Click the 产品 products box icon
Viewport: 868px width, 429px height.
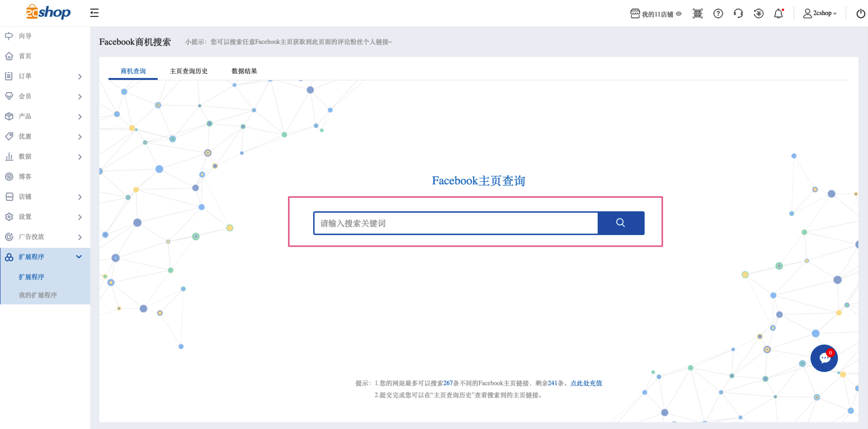point(9,116)
